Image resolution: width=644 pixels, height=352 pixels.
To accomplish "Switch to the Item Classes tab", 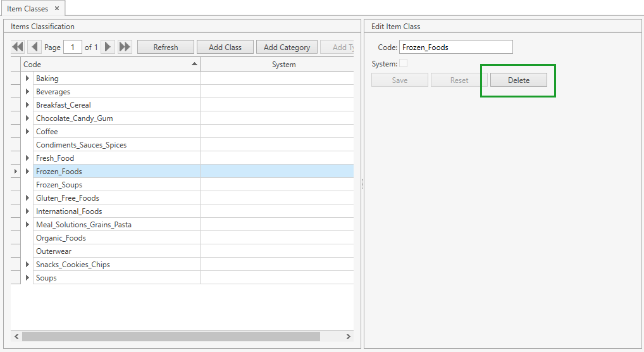I will click(27, 9).
